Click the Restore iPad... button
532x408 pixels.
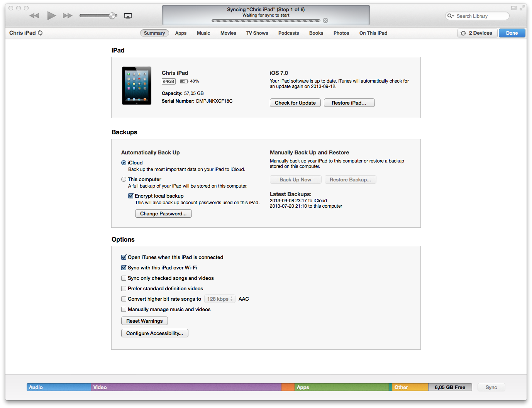pos(349,103)
